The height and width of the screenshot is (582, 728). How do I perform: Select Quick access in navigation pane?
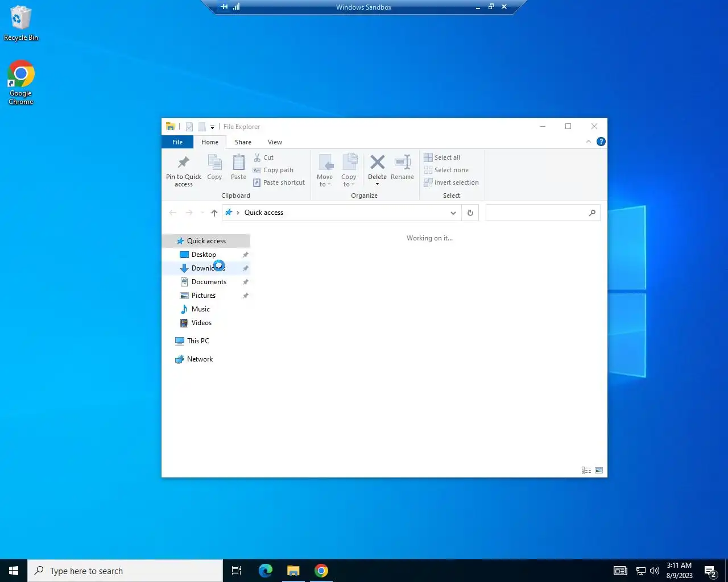206,241
